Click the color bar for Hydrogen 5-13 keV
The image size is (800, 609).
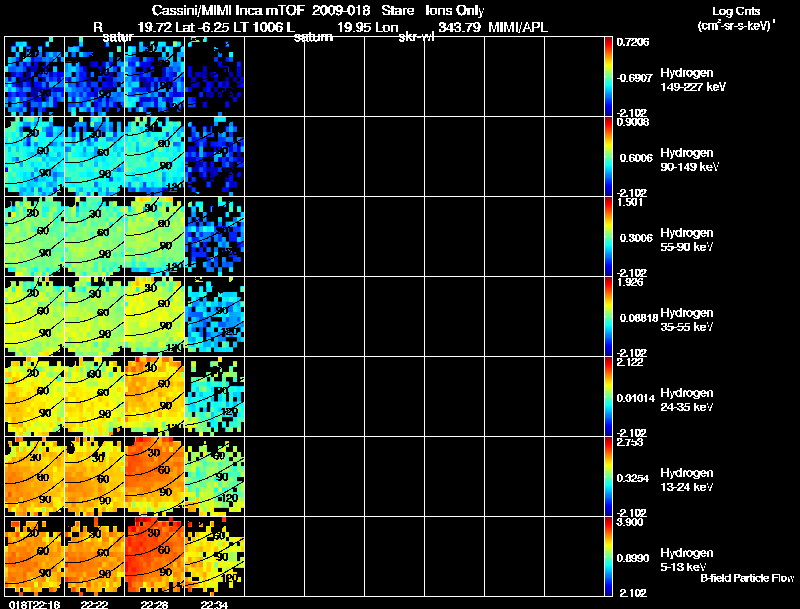click(x=610, y=557)
